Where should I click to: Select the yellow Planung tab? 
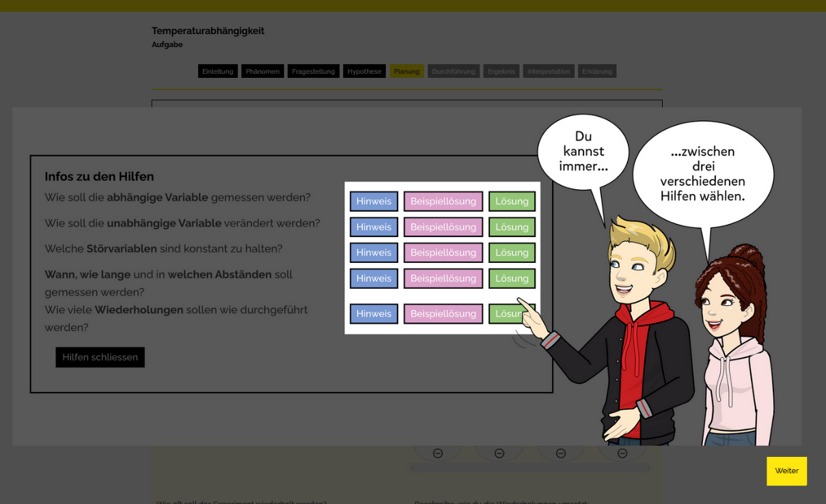(407, 71)
